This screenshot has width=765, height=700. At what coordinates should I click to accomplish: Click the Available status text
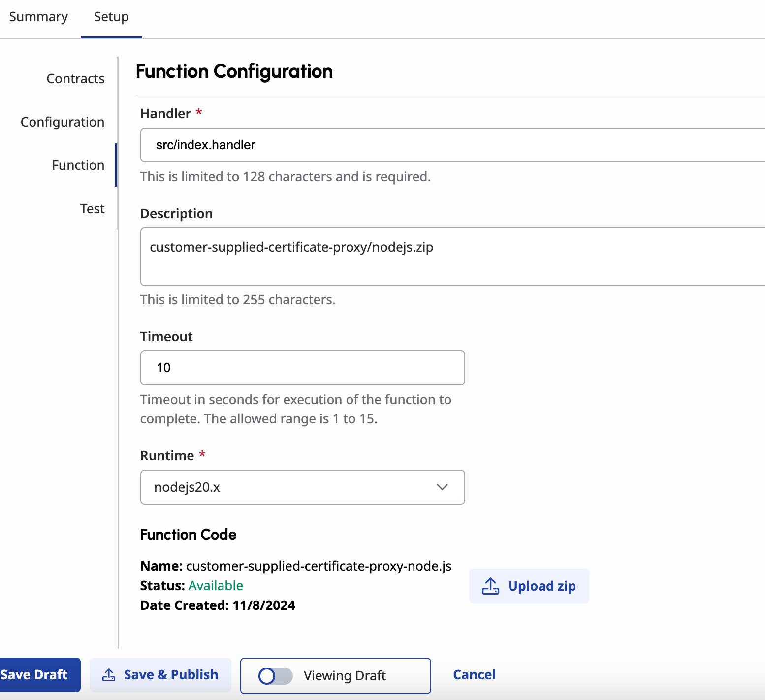(x=216, y=586)
